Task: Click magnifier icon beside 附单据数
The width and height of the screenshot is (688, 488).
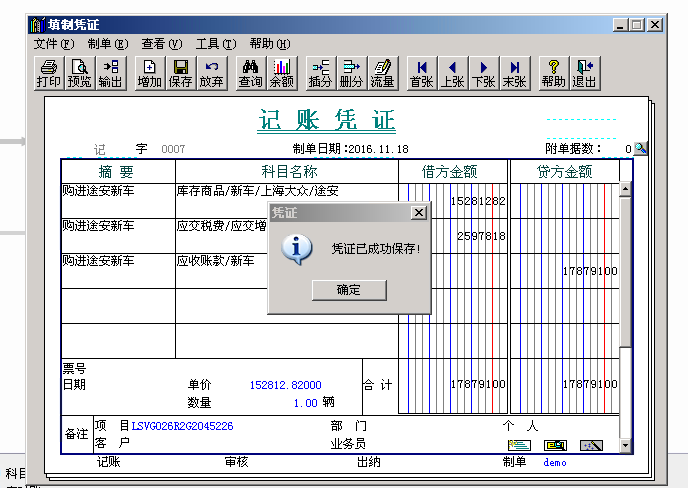Action: click(641, 148)
